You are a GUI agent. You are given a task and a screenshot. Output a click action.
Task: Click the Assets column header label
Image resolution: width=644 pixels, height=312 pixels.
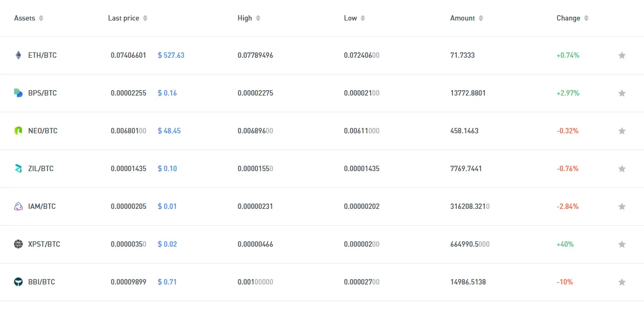25,18
